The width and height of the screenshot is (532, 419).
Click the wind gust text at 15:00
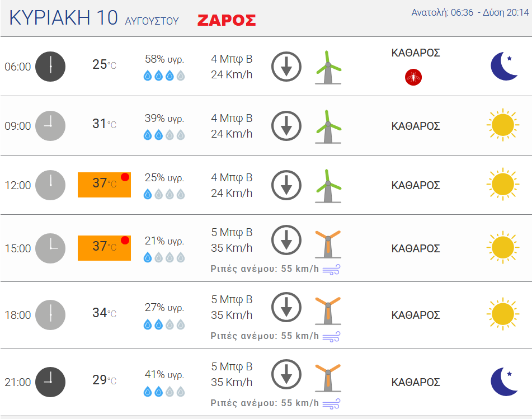pos(265,269)
